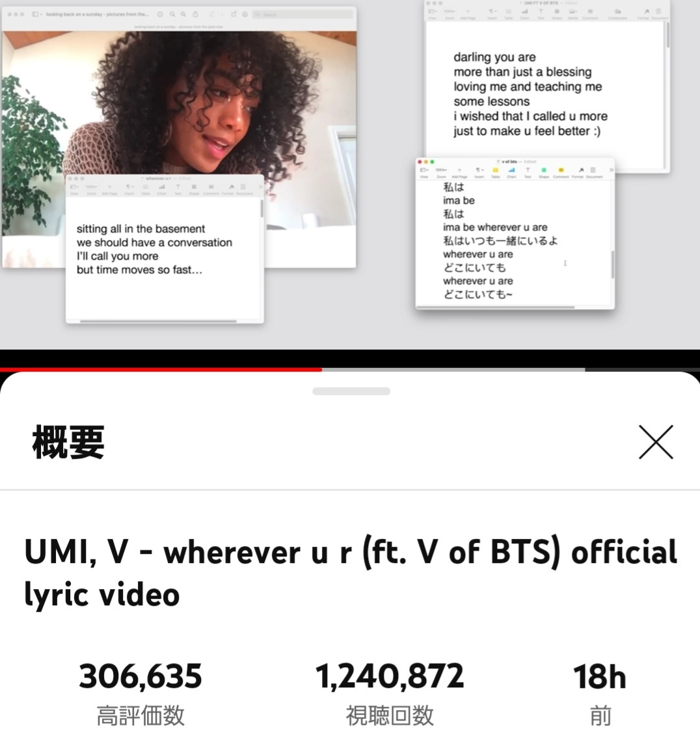Open the View dropdown in v of bts window
This screenshot has width=700, height=742.
click(424, 170)
